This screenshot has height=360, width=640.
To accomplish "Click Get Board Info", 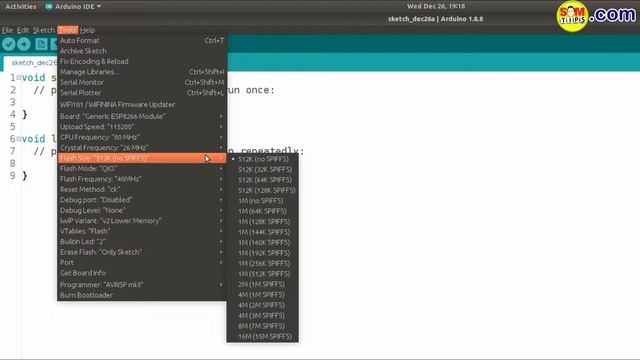I will tap(142, 273).
